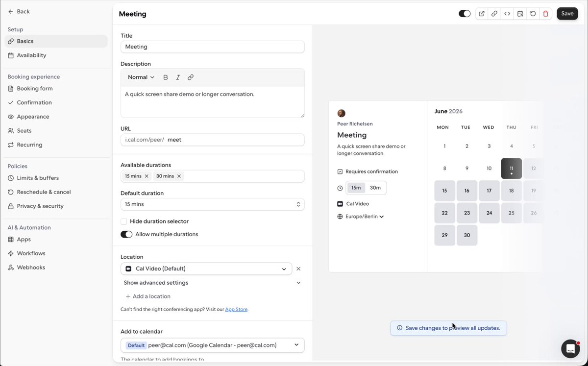Select June 16 in the calendar preview
The width and height of the screenshot is (588, 366).
point(467,191)
